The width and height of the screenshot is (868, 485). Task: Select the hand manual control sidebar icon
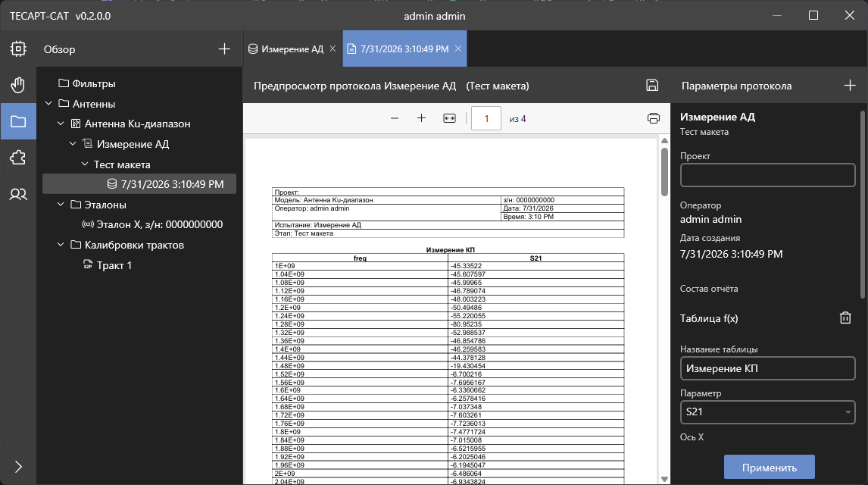tap(18, 86)
